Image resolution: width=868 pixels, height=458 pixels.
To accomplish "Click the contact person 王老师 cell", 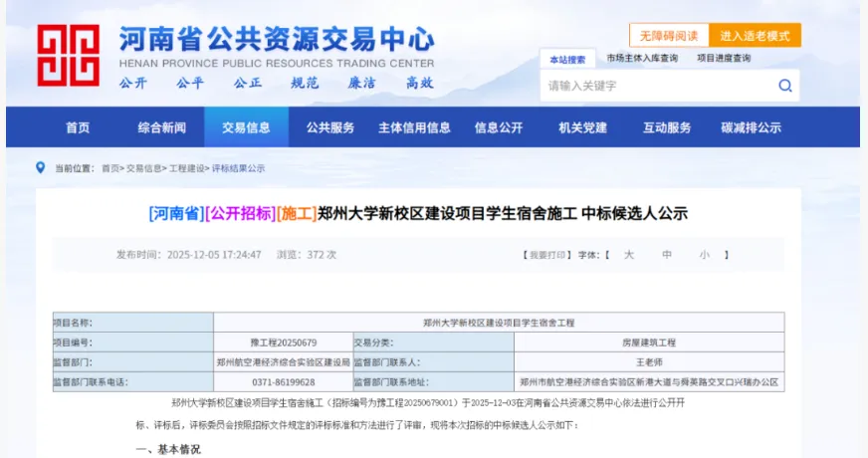I will tap(649, 362).
